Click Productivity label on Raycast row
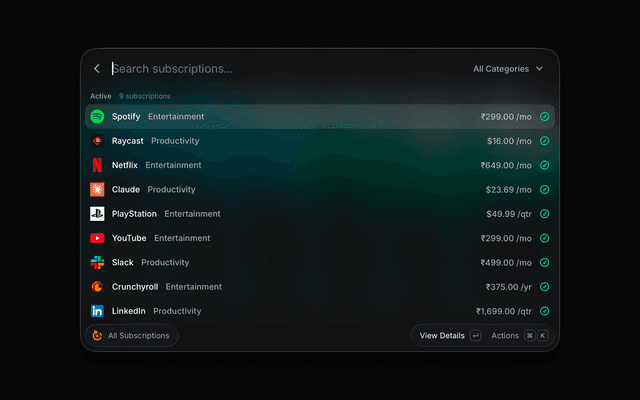The height and width of the screenshot is (400, 640). pyautogui.click(x=175, y=141)
